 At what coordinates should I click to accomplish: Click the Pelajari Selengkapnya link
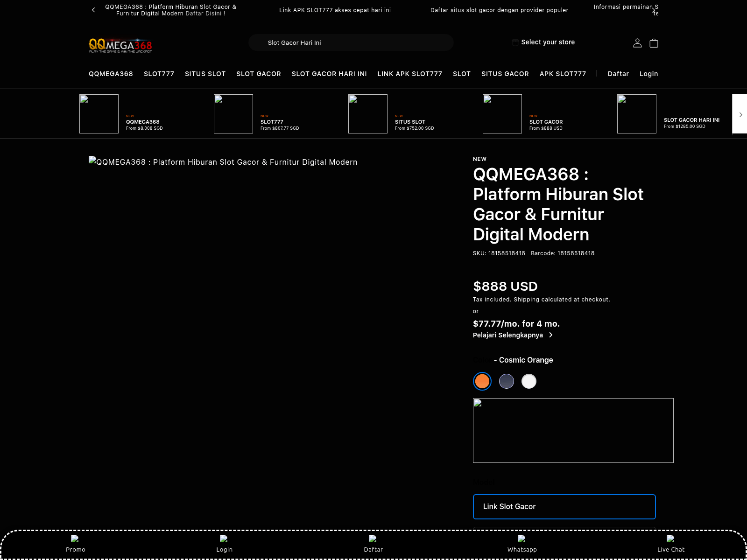[513, 335]
